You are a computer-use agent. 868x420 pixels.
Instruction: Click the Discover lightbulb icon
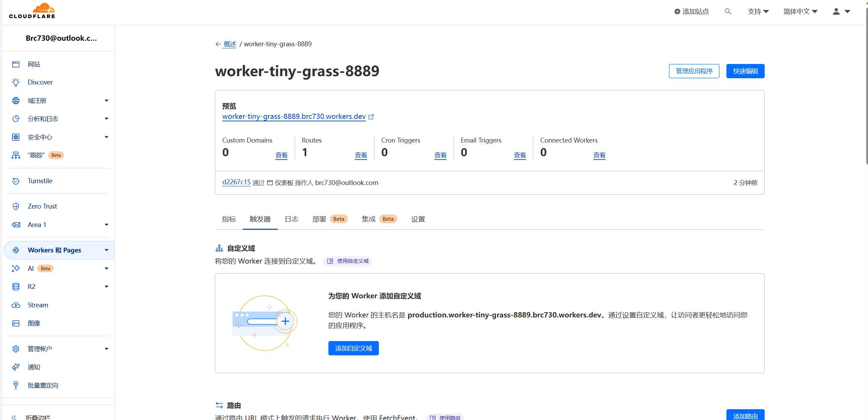(16, 82)
